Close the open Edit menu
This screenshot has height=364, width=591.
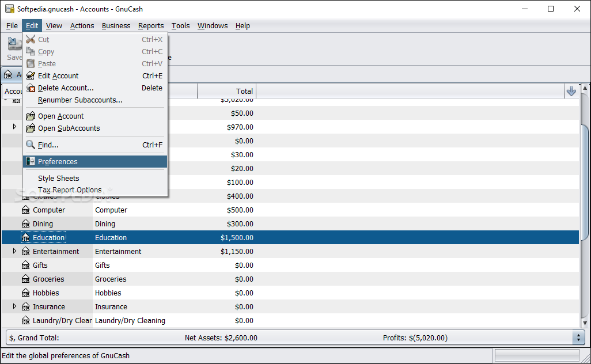32,25
